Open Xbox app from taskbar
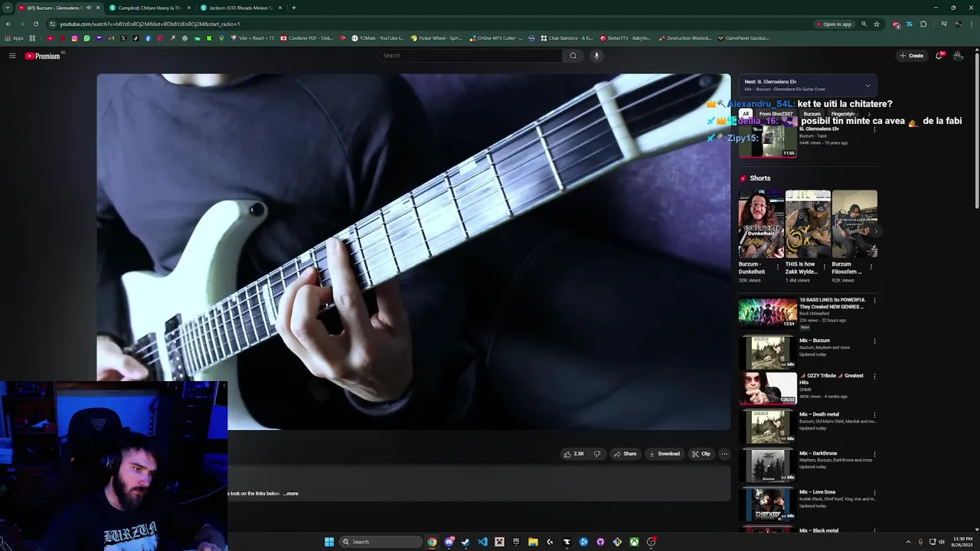Screen dimensions: 980x551 pos(634,542)
